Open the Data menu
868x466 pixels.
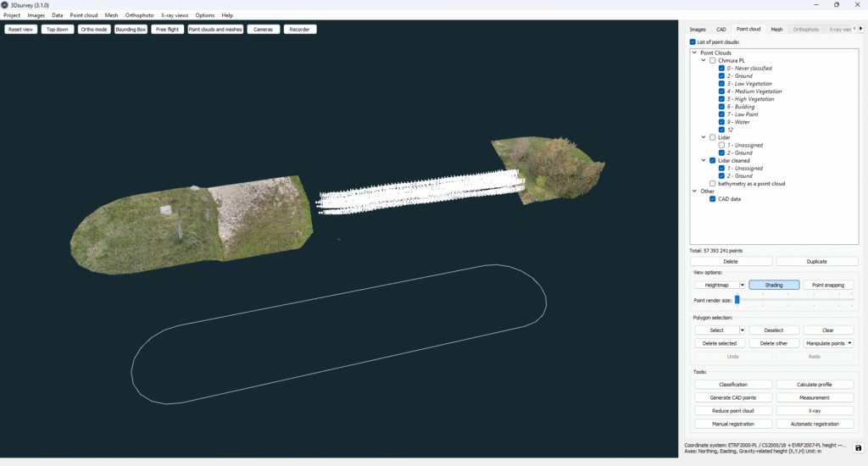point(57,15)
